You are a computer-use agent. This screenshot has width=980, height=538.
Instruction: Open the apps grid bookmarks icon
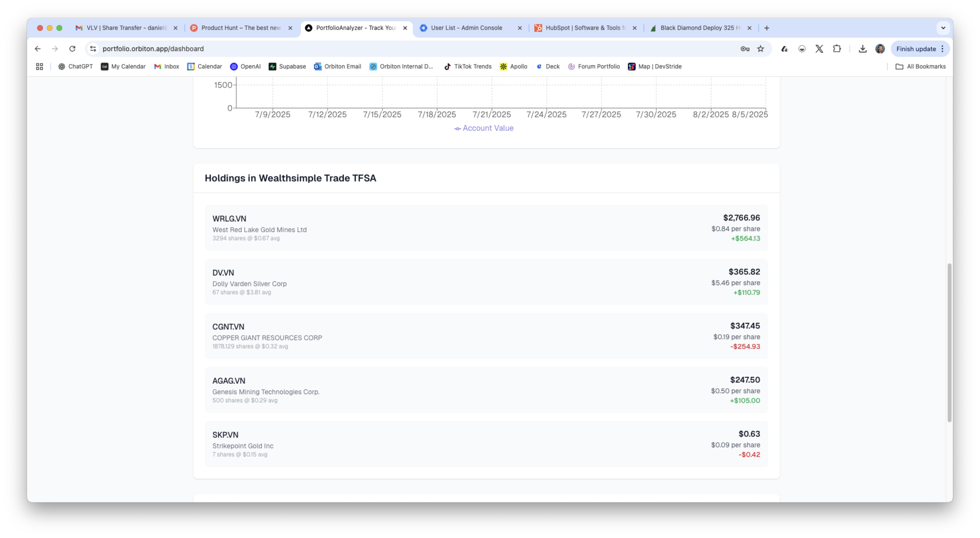(x=40, y=67)
